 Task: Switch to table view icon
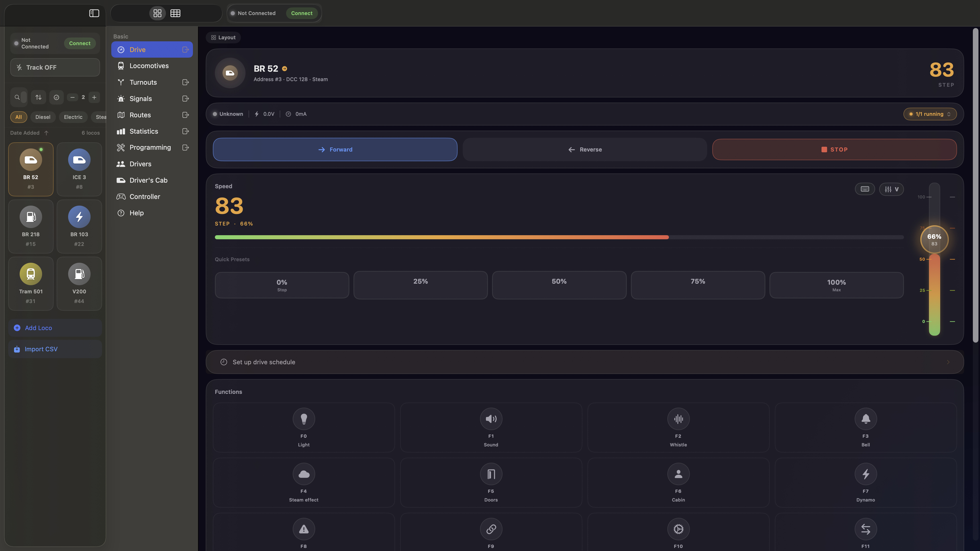point(175,13)
